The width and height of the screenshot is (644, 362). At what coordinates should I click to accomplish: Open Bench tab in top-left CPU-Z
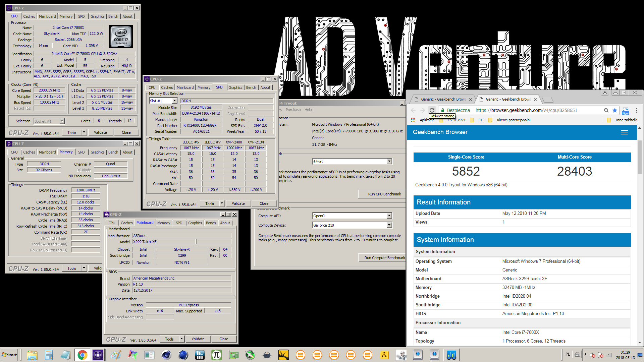click(x=113, y=16)
